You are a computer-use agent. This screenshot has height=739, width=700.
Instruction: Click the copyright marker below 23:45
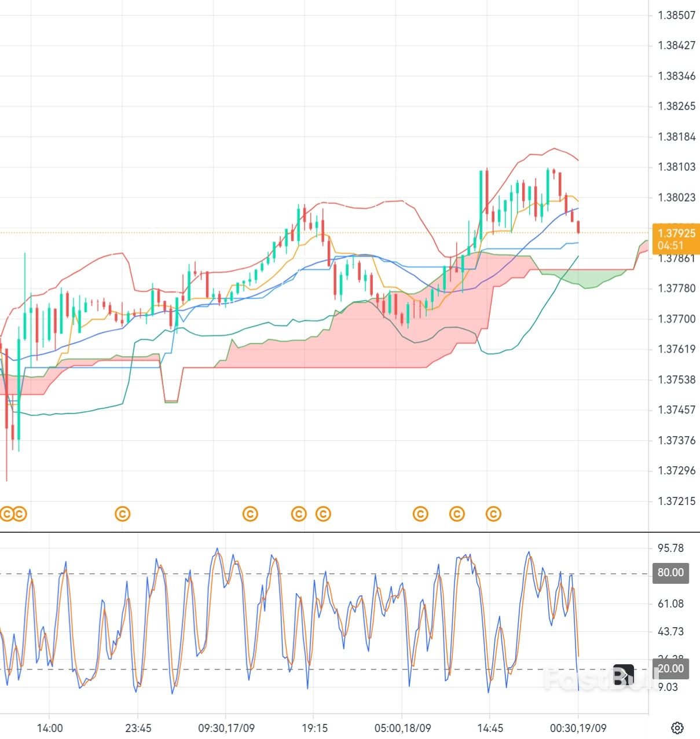tap(122, 513)
